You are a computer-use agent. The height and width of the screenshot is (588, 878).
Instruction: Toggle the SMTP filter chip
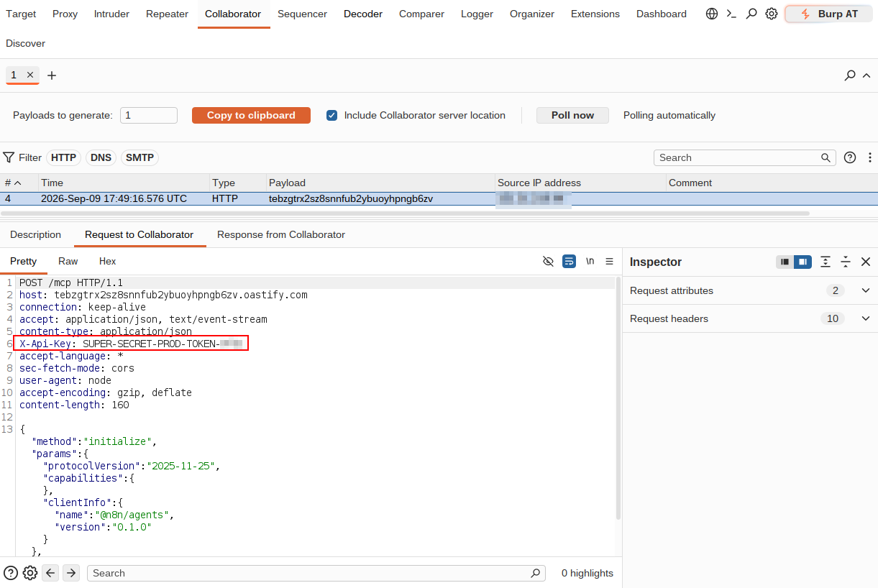pyautogui.click(x=140, y=157)
